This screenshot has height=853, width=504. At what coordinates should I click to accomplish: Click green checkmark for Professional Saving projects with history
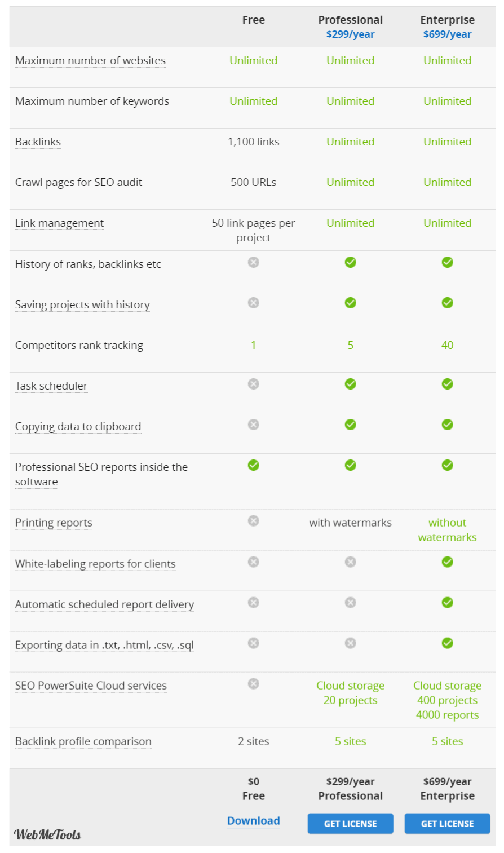coord(351,303)
